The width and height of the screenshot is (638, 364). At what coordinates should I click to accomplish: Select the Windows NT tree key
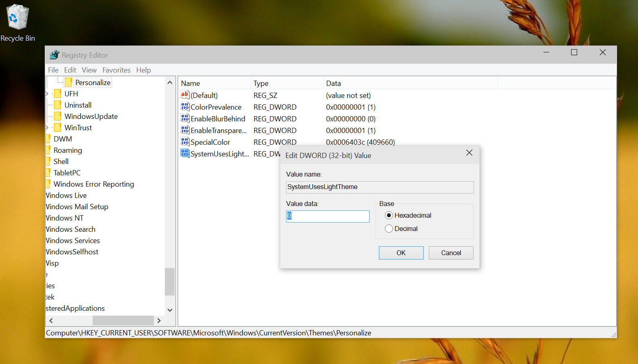[x=64, y=218]
